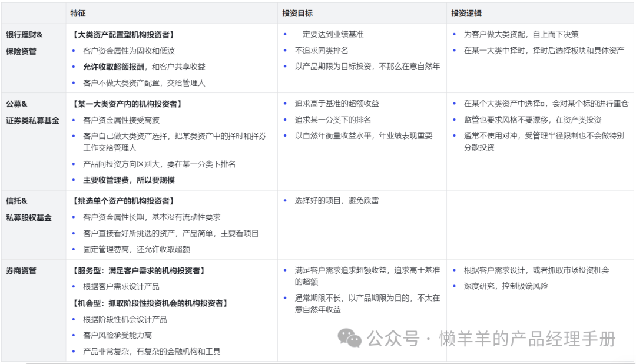Screen dimensions: 636x364
Task: Select the 私募股权基金 row label
Action: tap(29, 217)
